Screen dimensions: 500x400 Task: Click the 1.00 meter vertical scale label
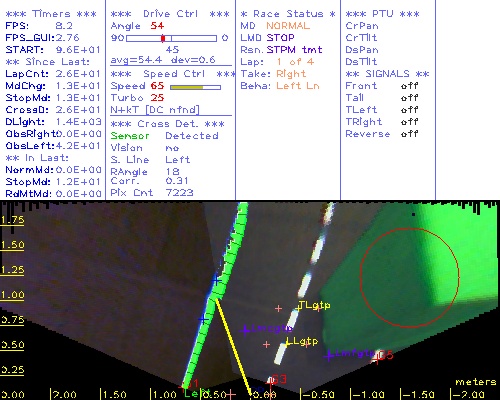(12, 295)
